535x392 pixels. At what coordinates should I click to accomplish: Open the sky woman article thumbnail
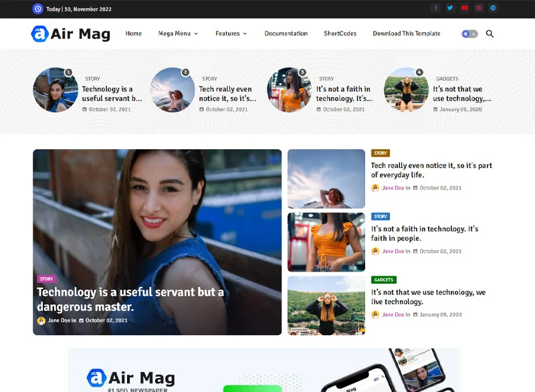(326, 179)
